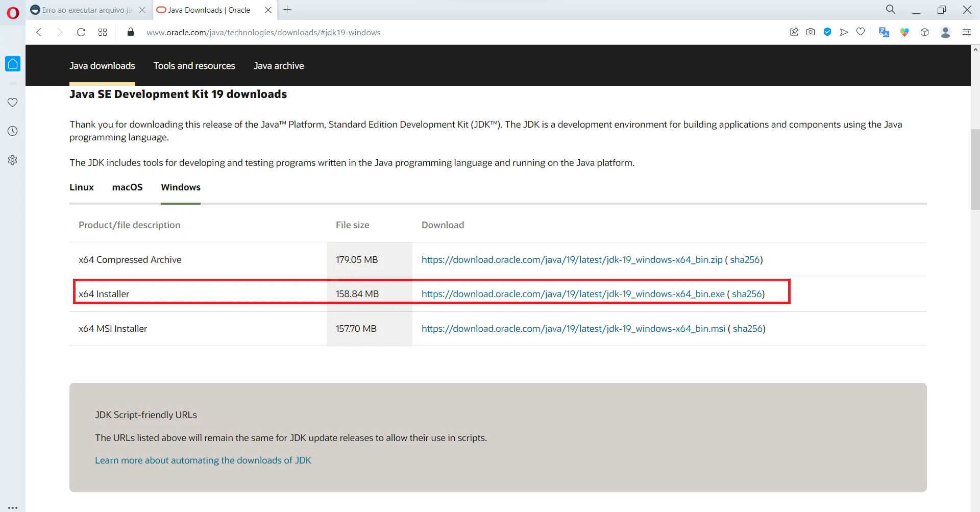
Task: Download the jdk-19 windows x64 zip link
Action: (572, 259)
